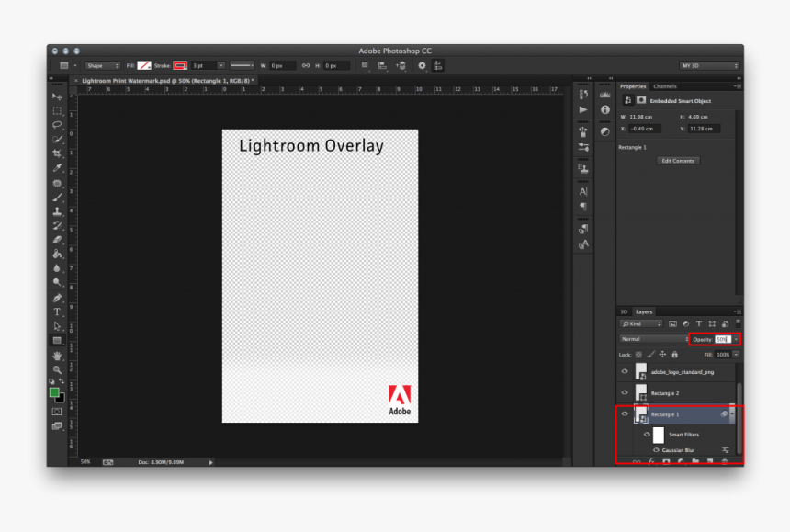790x532 pixels.
Task: Select the Path Selection tool
Action: (57, 326)
